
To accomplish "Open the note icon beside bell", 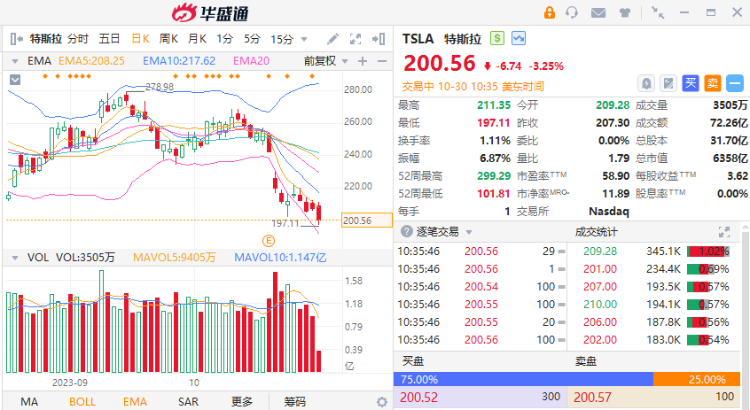I will tap(668, 84).
